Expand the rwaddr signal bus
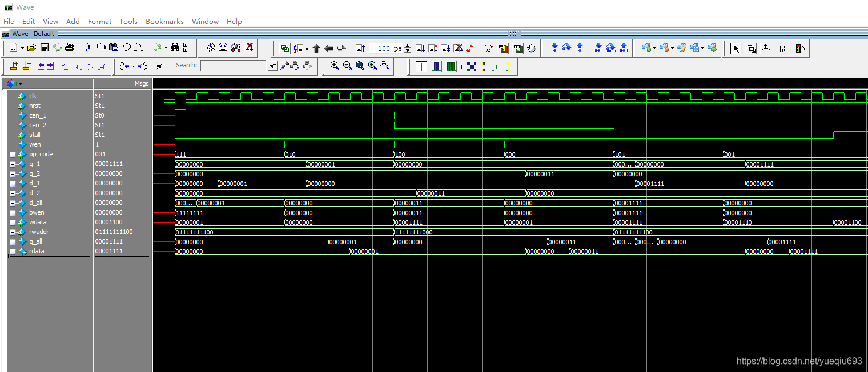 [x=13, y=232]
